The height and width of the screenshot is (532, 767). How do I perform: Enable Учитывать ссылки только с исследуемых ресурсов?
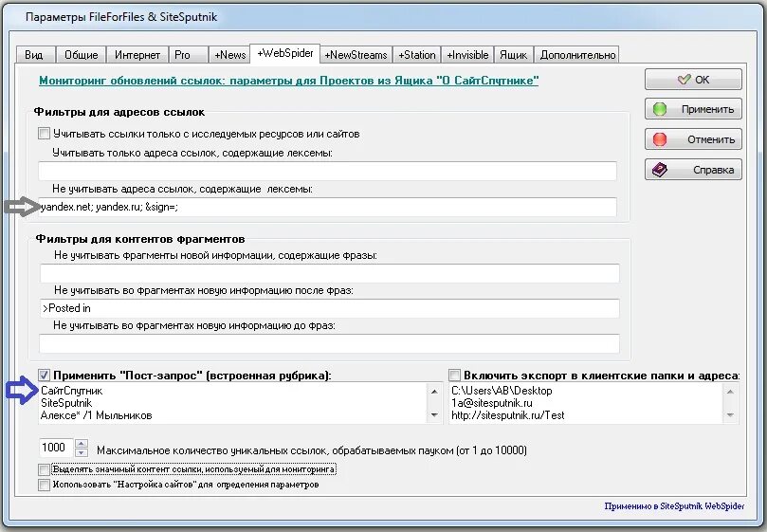point(44,133)
